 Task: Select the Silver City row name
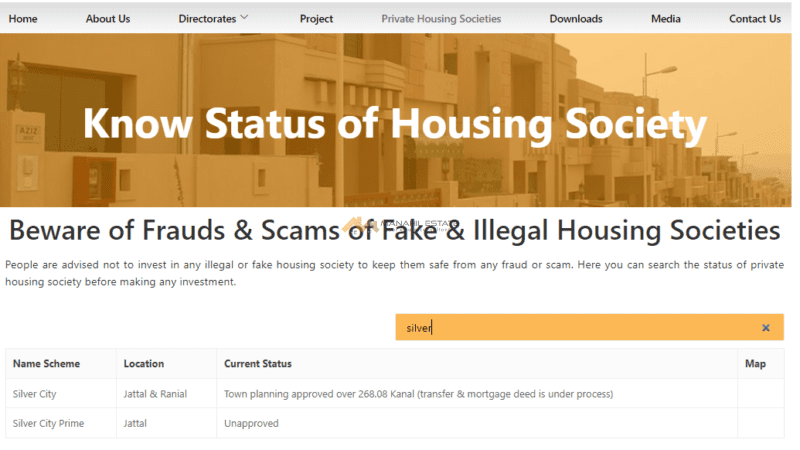[35, 394]
